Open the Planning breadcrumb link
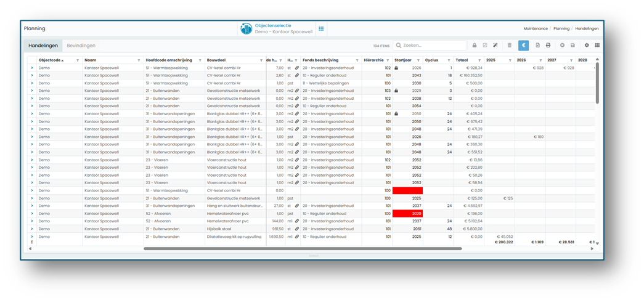This screenshot has width=644, height=300. coord(561,29)
